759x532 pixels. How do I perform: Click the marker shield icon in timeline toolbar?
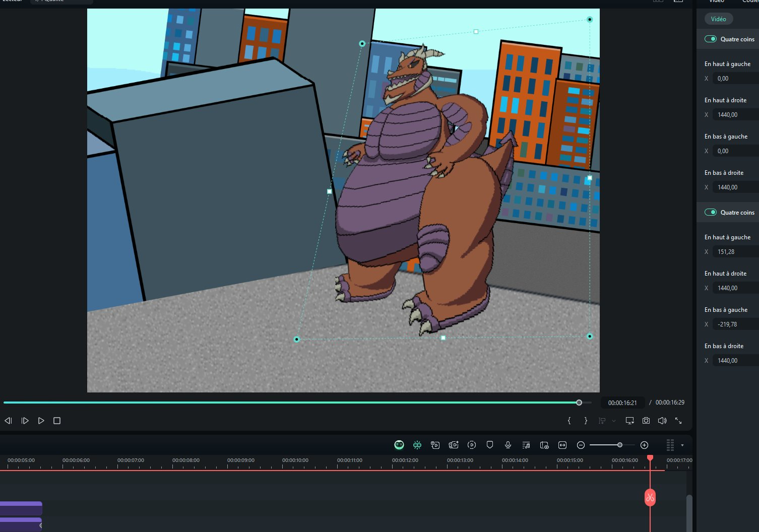coord(490,445)
